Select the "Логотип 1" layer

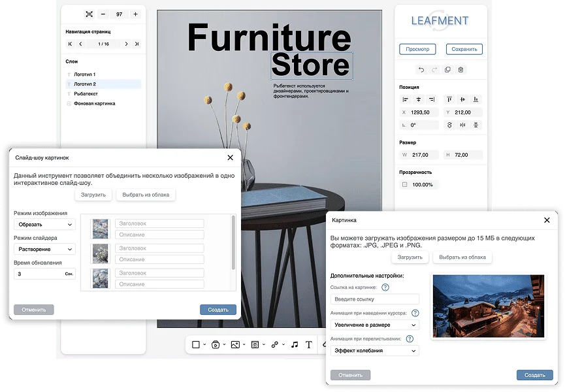(x=85, y=74)
